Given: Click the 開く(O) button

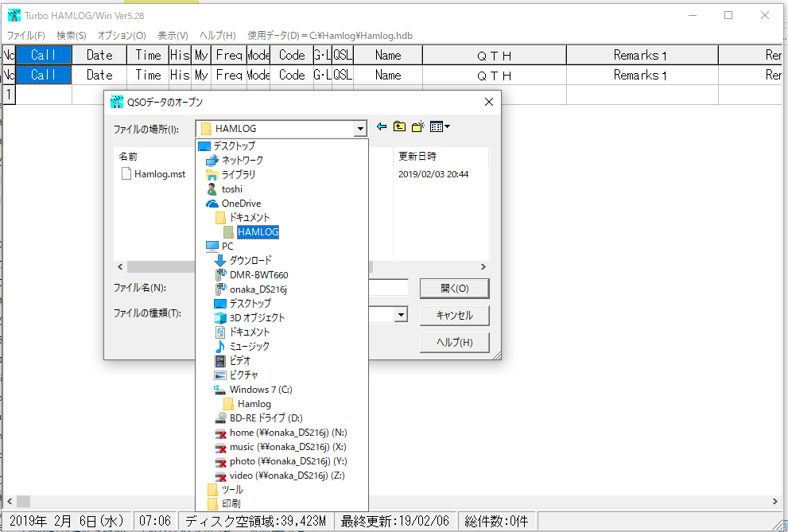Looking at the screenshot, I should [454, 289].
